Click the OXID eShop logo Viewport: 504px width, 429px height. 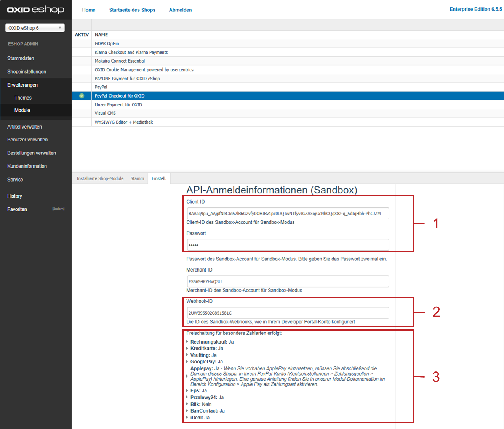pyautogui.click(x=35, y=10)
